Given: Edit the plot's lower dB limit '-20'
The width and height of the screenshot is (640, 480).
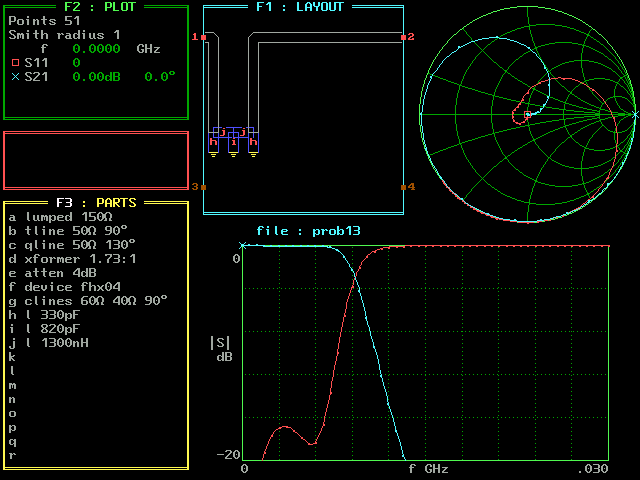Looking at the screenshot, I should pyautogui.click(x=229, y=454).
